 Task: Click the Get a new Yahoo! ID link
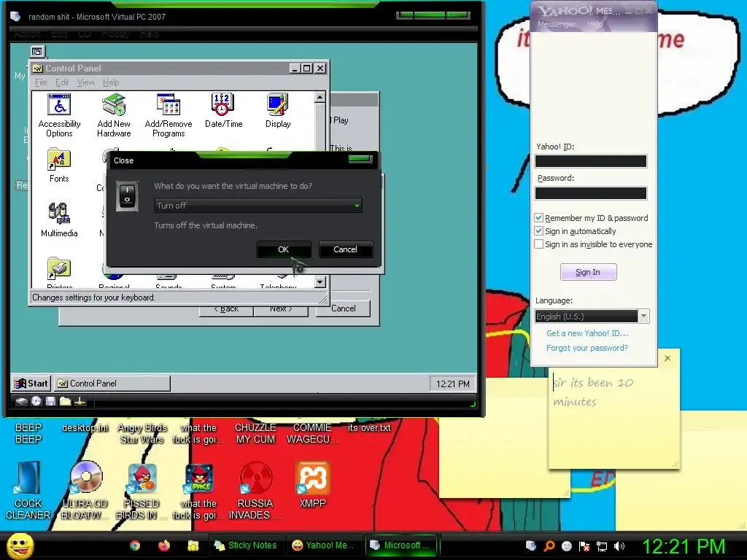pos(587,333)
